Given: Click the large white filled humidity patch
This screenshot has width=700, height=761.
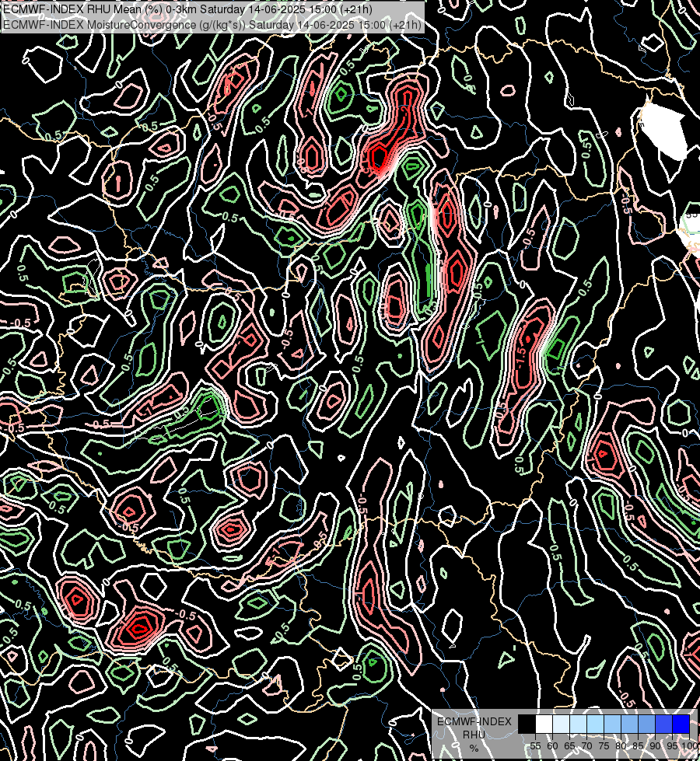Looking at the screenshot, I should click(663, 130).
